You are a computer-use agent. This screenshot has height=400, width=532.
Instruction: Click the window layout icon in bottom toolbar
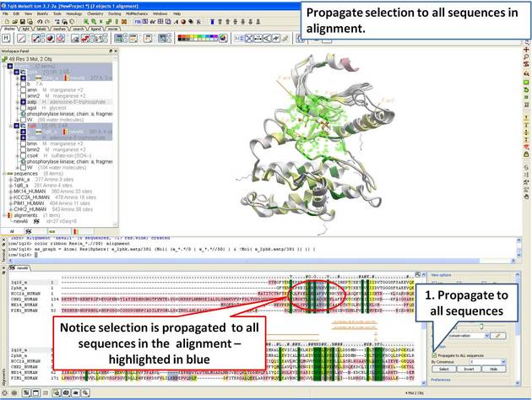coord(35,393)
